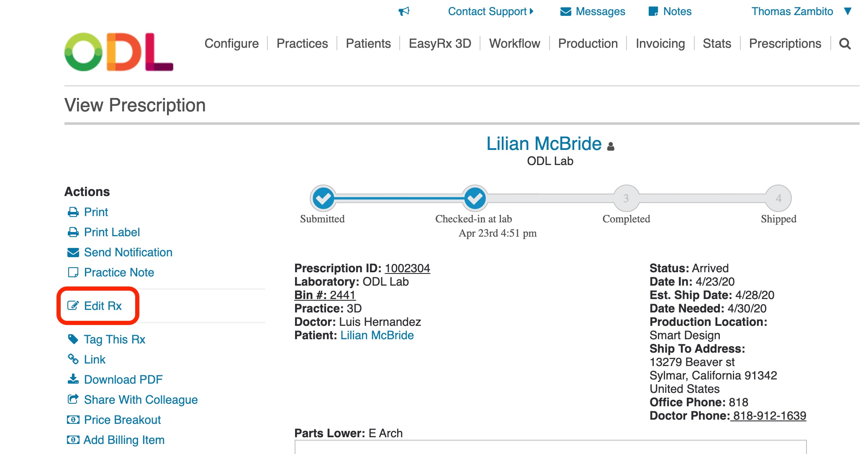Open Messages in the top bar
Screen dimensions: 868x454
click(x=593, y=11)
